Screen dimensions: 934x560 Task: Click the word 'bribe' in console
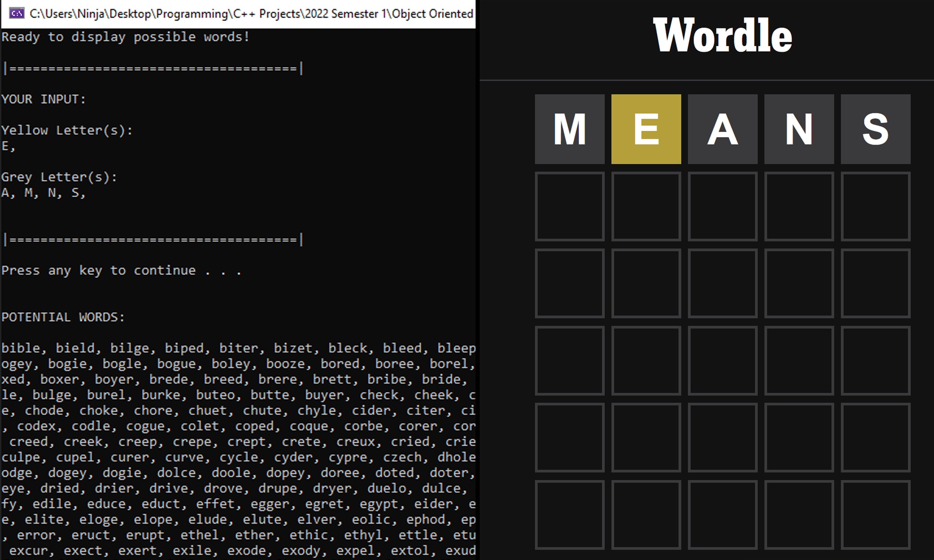tap(387, 379)
